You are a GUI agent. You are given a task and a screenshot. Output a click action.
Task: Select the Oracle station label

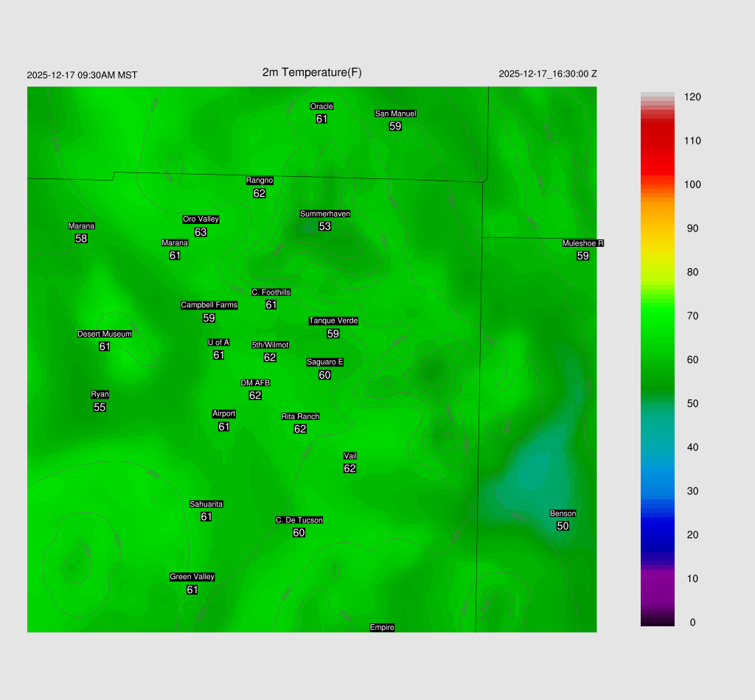point(321,106)
